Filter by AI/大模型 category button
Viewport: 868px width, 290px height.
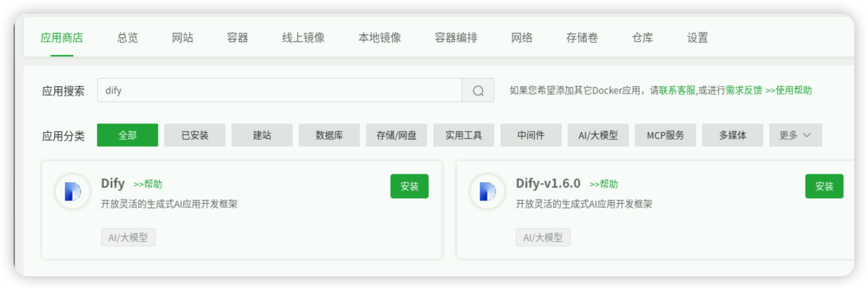598,135
